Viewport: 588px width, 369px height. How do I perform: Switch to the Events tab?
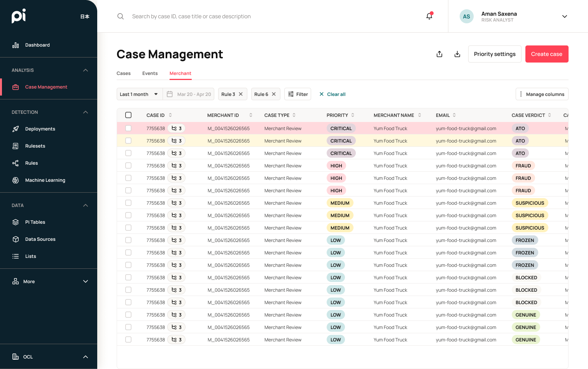pos(150,73)
